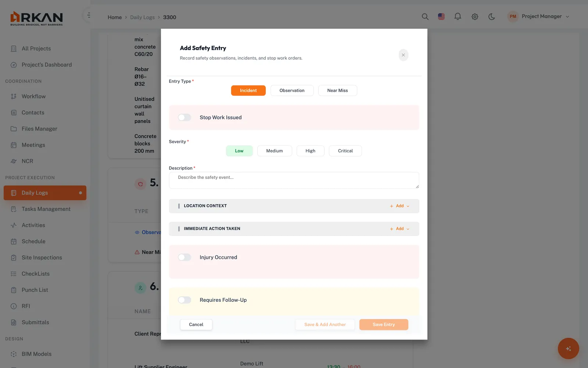Toggle Requires Follow-Up on
588x368 pixels.
click(x=184, y=300)
